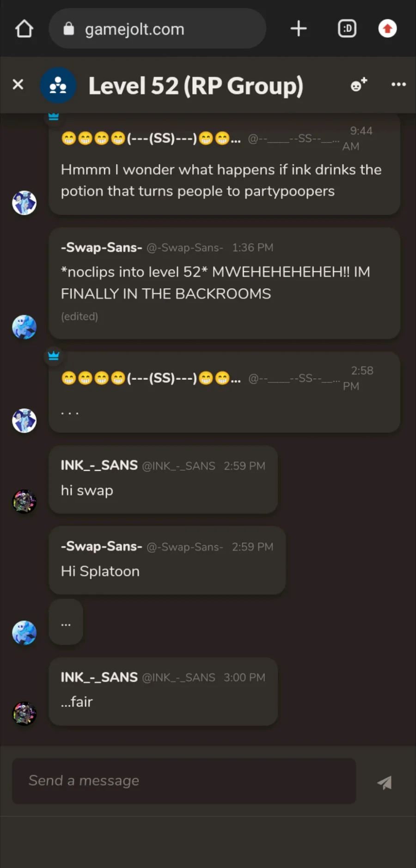Click the send message paper plane icon
Image resolution: width=416 pixels, height=868 pixels.
click(x=385, y=782)
